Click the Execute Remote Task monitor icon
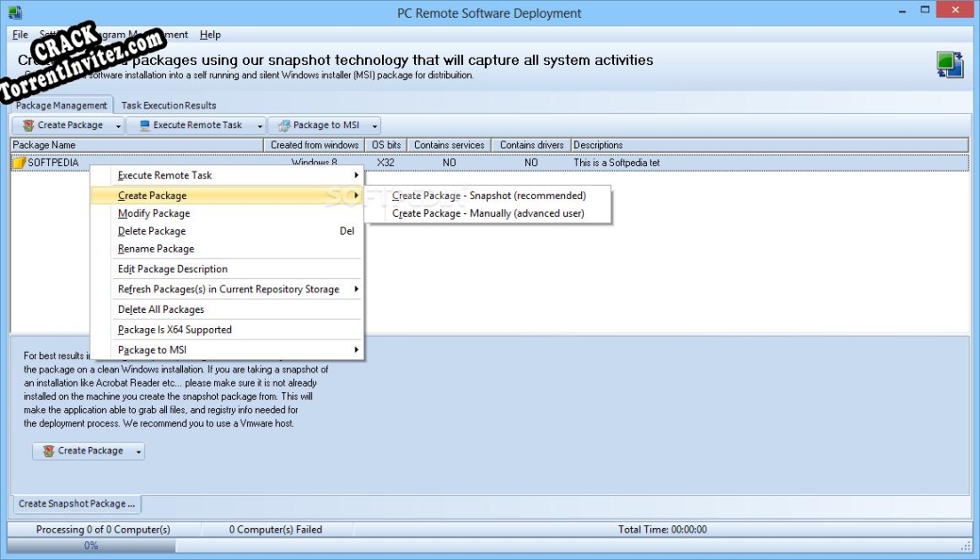The image size is (980, 560). tap(144, 124)
